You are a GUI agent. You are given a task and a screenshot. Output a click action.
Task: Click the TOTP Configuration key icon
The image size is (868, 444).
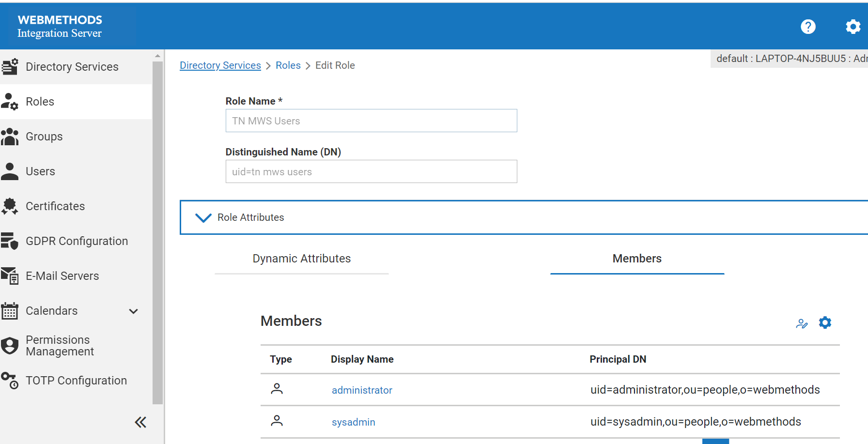tap(10, 381)
